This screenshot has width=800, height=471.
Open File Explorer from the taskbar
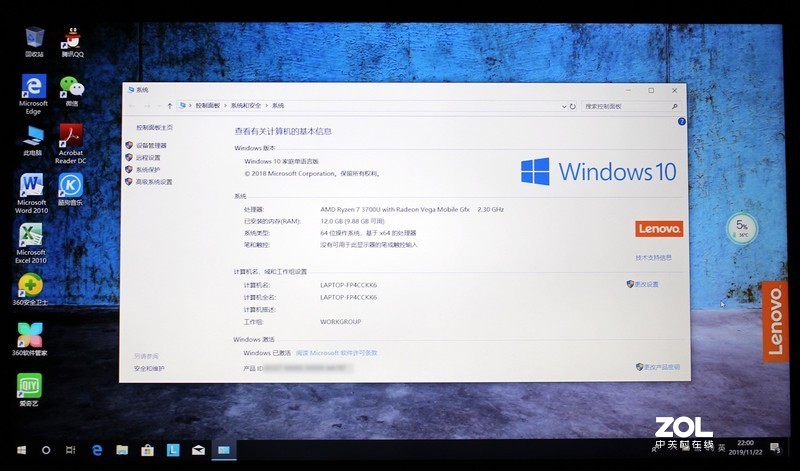[122, 450]
